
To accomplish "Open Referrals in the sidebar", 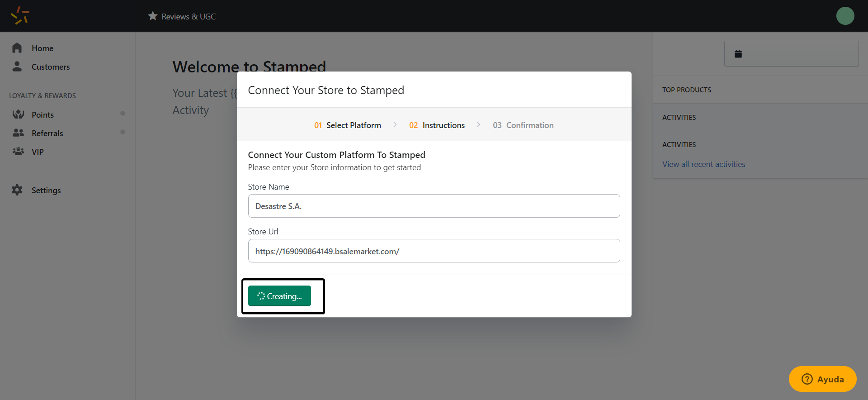I will coord(47,133).
